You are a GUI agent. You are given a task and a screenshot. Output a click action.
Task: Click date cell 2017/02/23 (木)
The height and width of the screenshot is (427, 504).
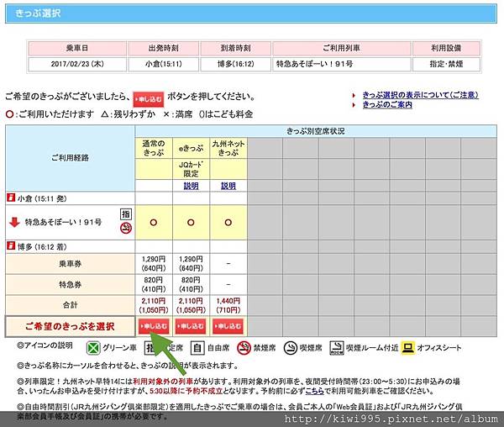(x=77, y=64)
